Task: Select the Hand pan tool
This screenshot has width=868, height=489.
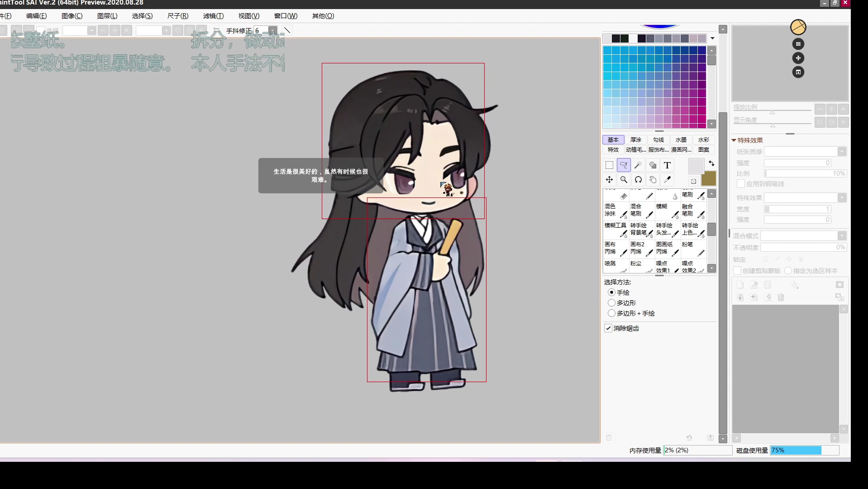Action: tap(653, 180)
